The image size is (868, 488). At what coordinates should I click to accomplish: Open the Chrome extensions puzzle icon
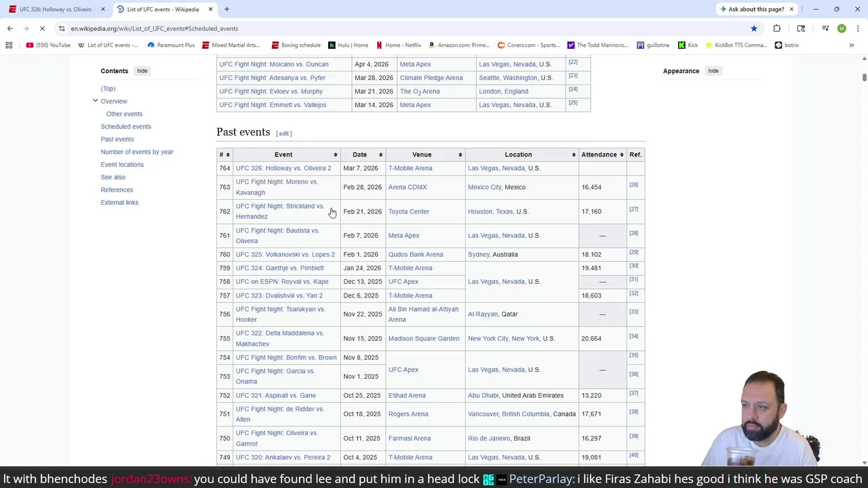[x=777, y=28]
